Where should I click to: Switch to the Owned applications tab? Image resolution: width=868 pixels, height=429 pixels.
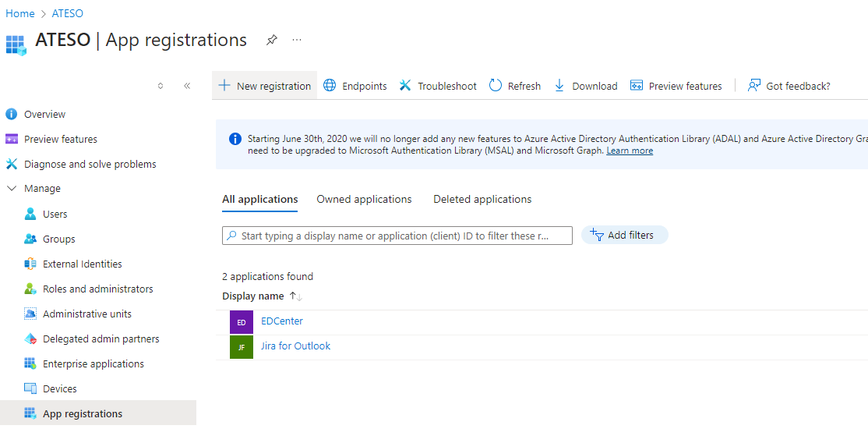(x=364, y=200)
